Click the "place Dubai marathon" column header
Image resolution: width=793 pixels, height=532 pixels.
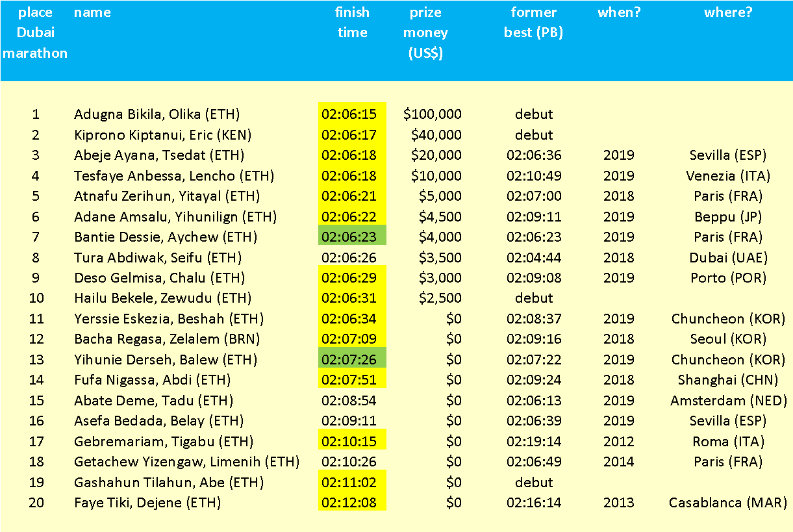[x=36, y=32]
